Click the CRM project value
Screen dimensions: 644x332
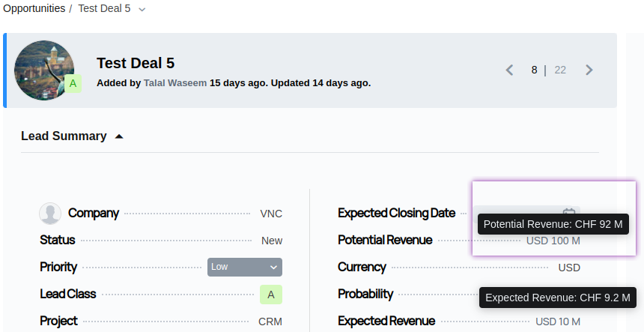(x=270, y=322)
